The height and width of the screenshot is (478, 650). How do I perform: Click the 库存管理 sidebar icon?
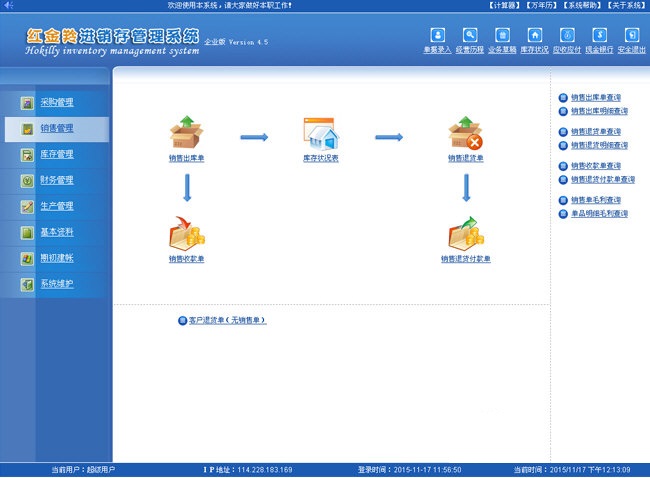click(27, 155)
